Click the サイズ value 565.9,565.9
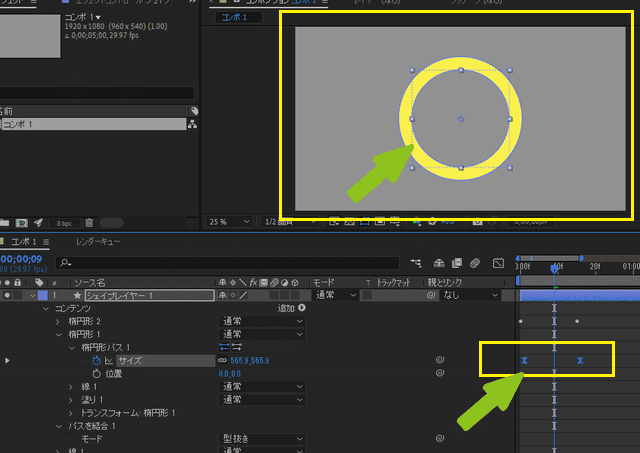The image size is (640, 453). tap(249, 361)
